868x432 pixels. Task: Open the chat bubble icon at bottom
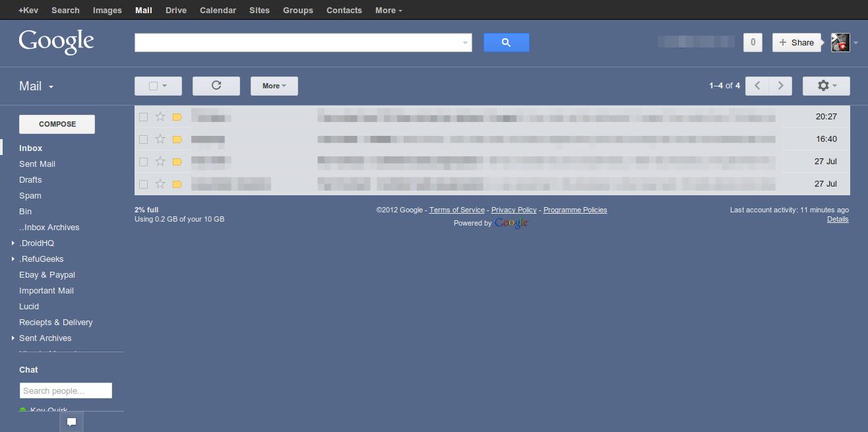[71, 422]
